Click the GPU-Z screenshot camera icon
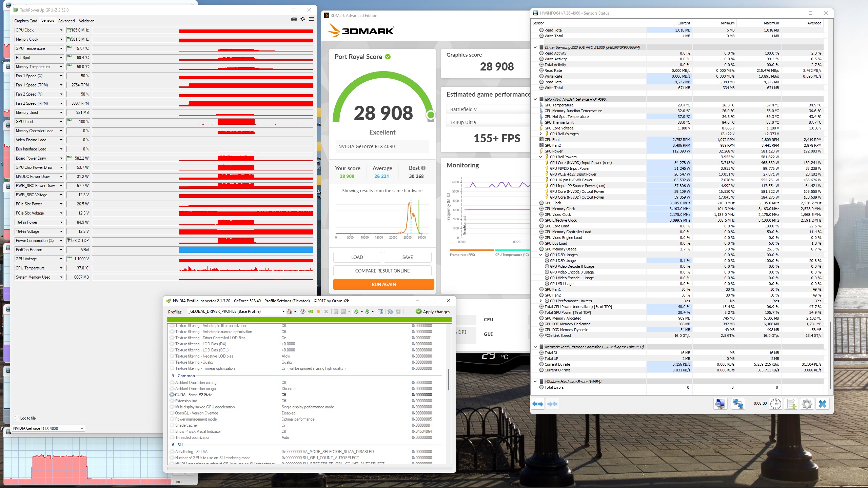Viewport: 868px width, 488px height. pos(294,19)
